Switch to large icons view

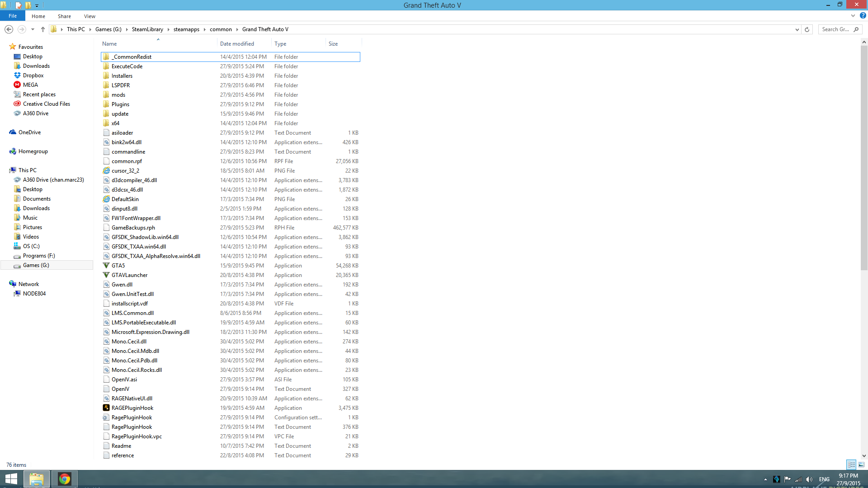(861, 465)
